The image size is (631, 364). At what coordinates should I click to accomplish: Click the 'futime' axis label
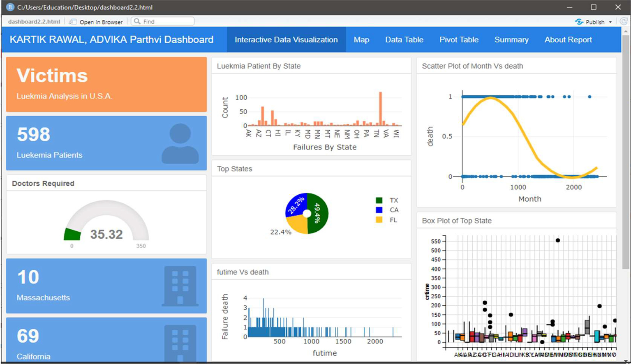click(x=325, y=353)
